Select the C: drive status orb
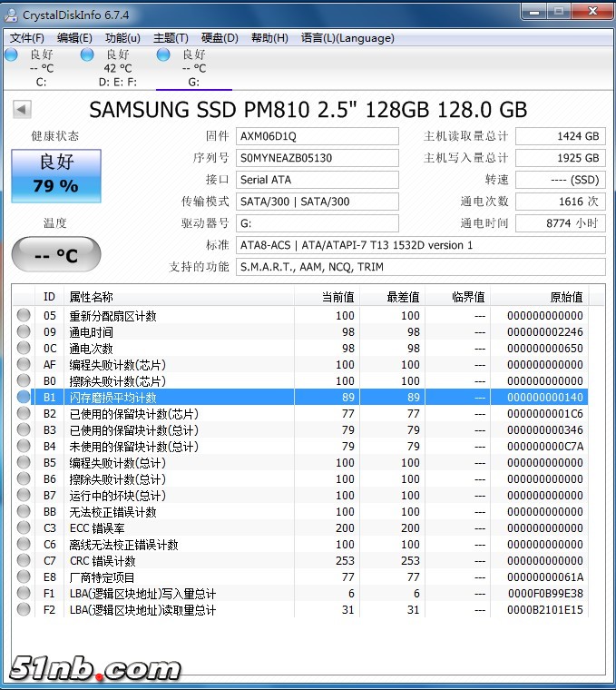Image resolution: width=616 pixels, height=690 pixels. (11, 54)
